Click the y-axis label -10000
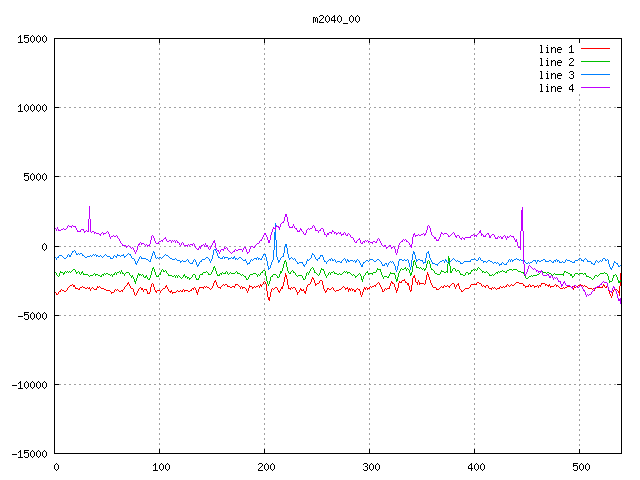640x480 pixels. click(x=29, y=385)
